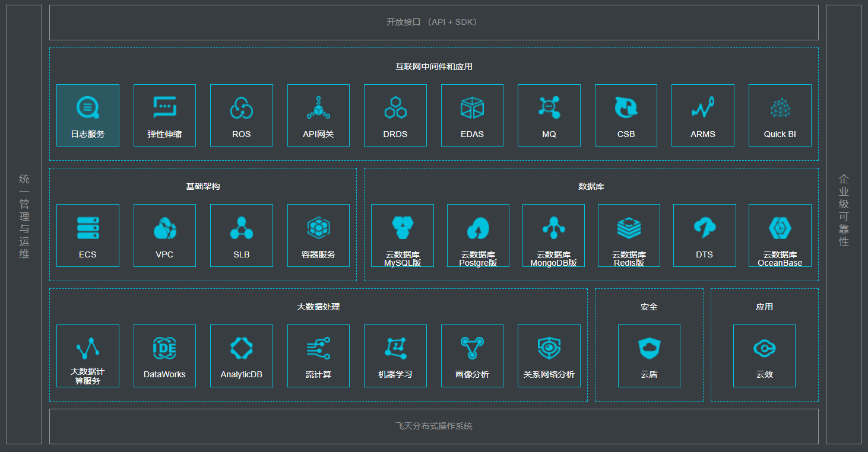Click the ARMS monitoring icon
868x452 pixels.
tap(703, 108)
